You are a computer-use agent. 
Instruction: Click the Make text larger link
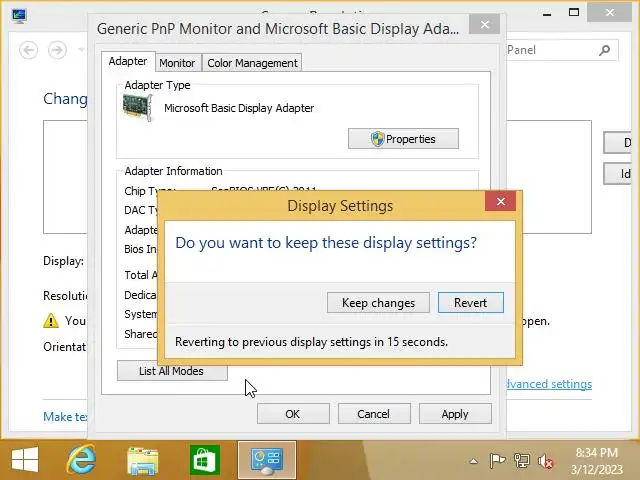pos(65,417)
